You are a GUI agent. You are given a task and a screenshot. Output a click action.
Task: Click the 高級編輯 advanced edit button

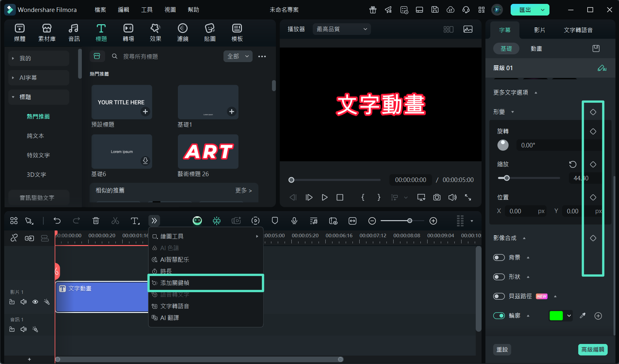coord(593,349)
